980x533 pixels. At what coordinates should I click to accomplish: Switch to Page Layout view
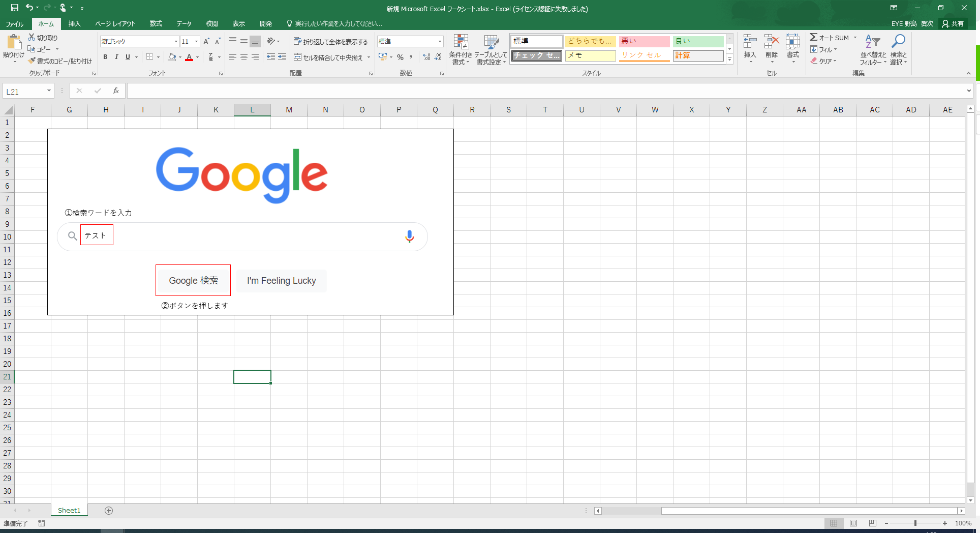point(853,523)
